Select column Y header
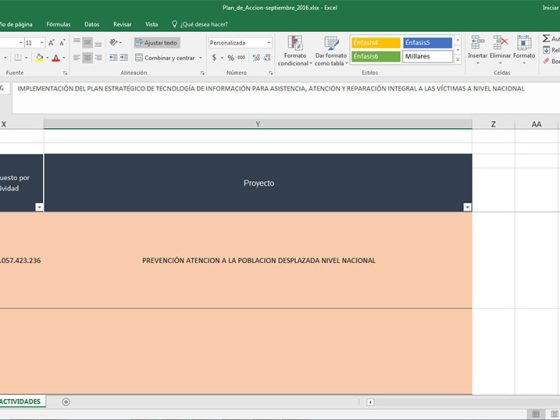560x420 pixels. pyautogui.click(x=258, y=124)
